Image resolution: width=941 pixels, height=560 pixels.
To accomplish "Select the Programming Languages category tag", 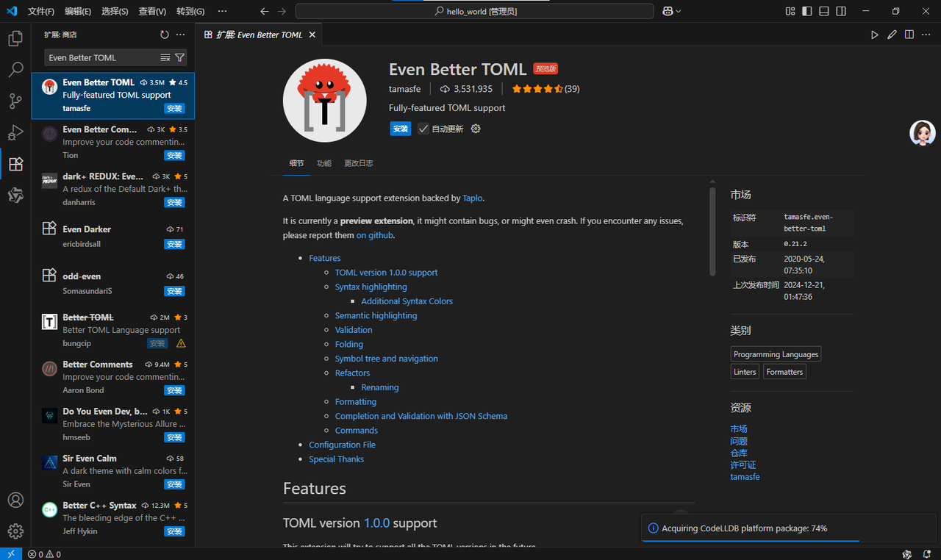I will tap(776, 354).
